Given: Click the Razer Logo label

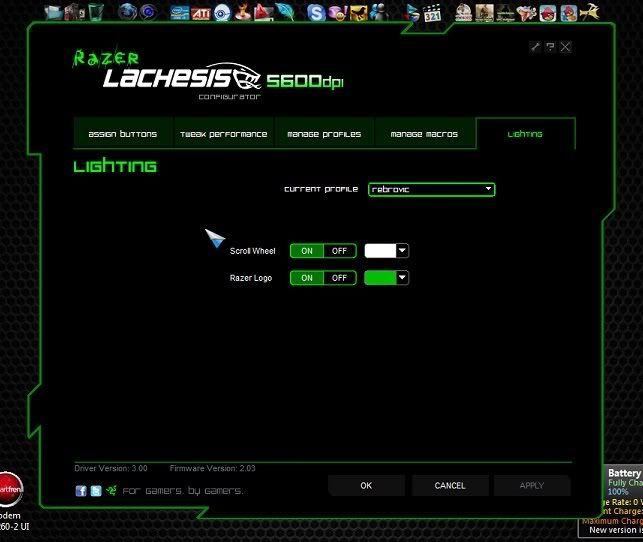Looking at the screenshot, I should coord(251,278).
